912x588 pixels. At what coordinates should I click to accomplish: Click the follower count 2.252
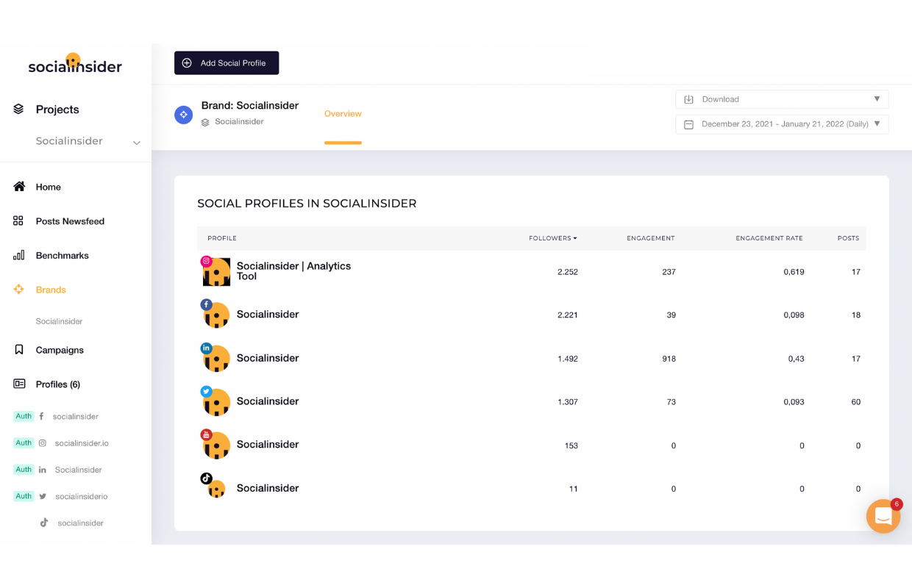pos(568,272)
